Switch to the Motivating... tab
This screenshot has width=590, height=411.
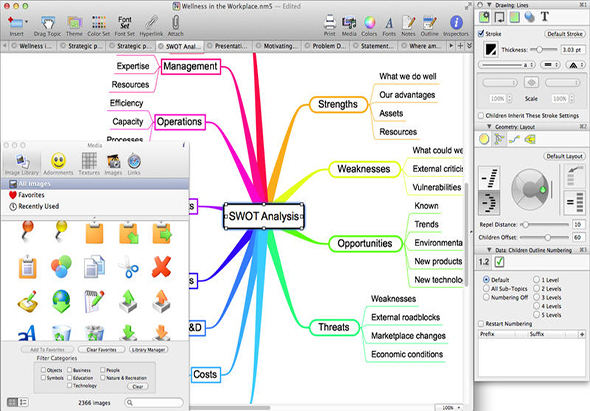click(277, 46)
